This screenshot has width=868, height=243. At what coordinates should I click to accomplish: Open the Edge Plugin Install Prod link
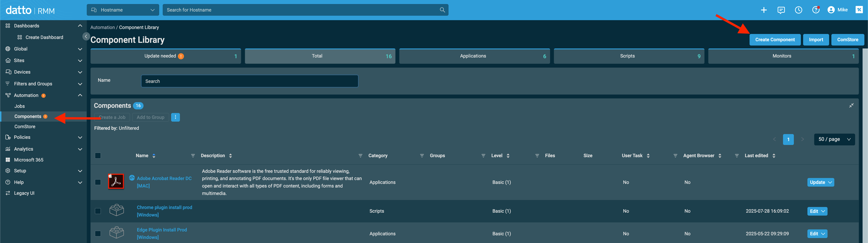point(162,230)
